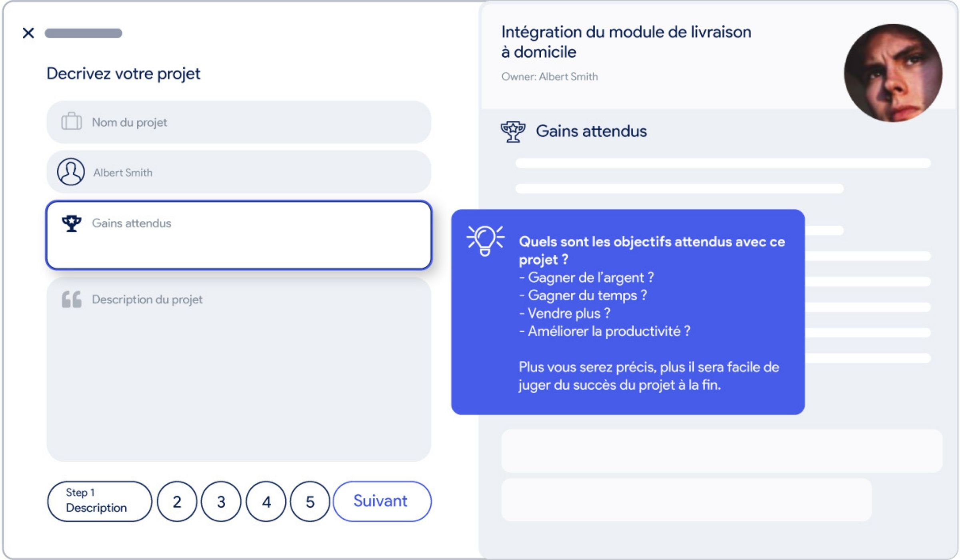This screenshot has width=960, height=560.
Task: Click the trophy icon in Gains attendus field
Action: [x=72, y=223]
